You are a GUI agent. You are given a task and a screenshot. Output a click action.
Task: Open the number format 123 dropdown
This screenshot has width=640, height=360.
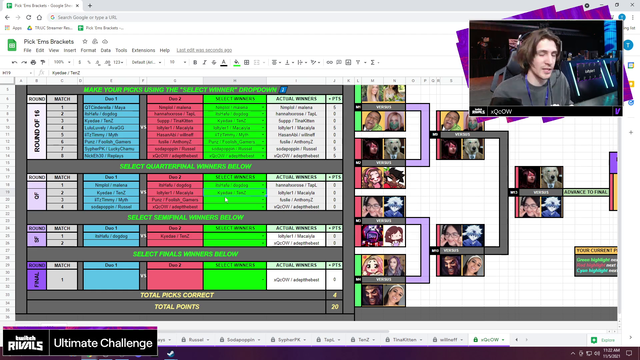118,62
